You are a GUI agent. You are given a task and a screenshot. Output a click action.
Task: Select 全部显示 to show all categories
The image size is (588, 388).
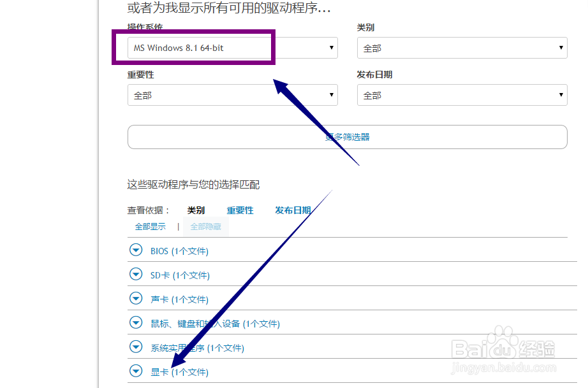click(151, 226)
